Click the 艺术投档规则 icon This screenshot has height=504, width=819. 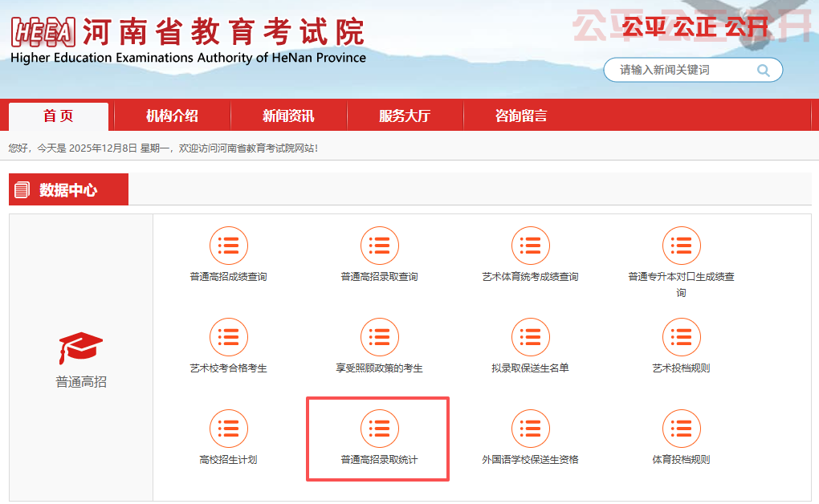tap(682, 337)
